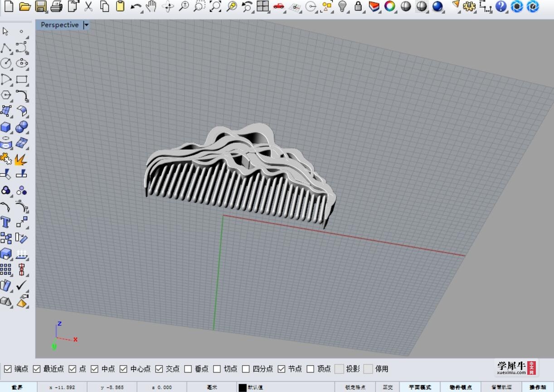Click the red car icon

point(278,6)
